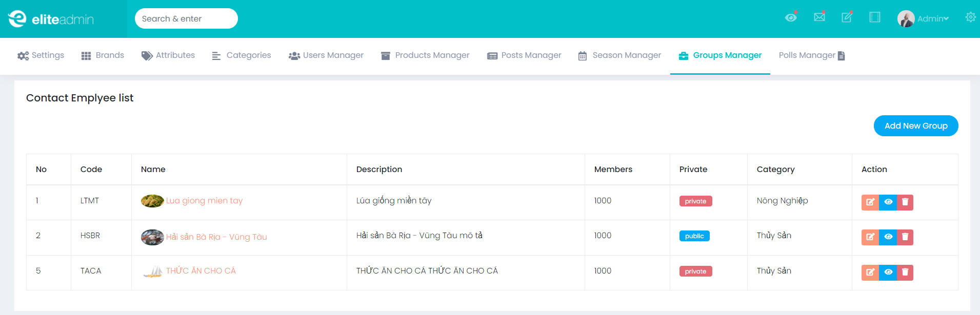View the Lua giong mien tay group
980x315 pixels.
pos(888,202)
